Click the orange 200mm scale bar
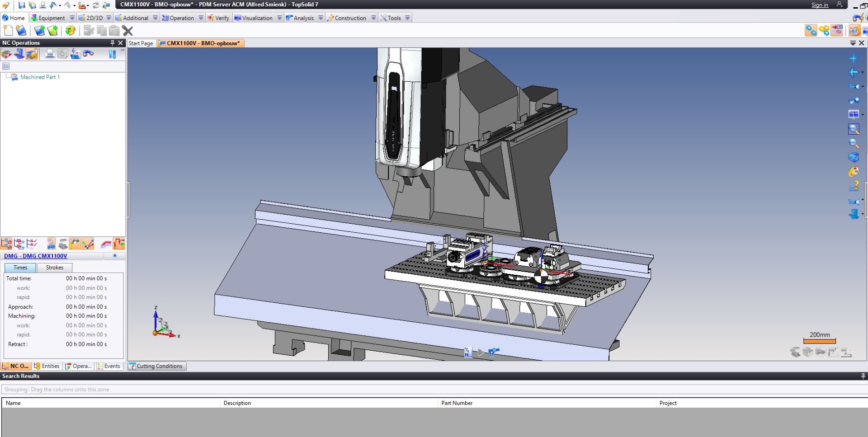The image size is (868, 437). 819,341
